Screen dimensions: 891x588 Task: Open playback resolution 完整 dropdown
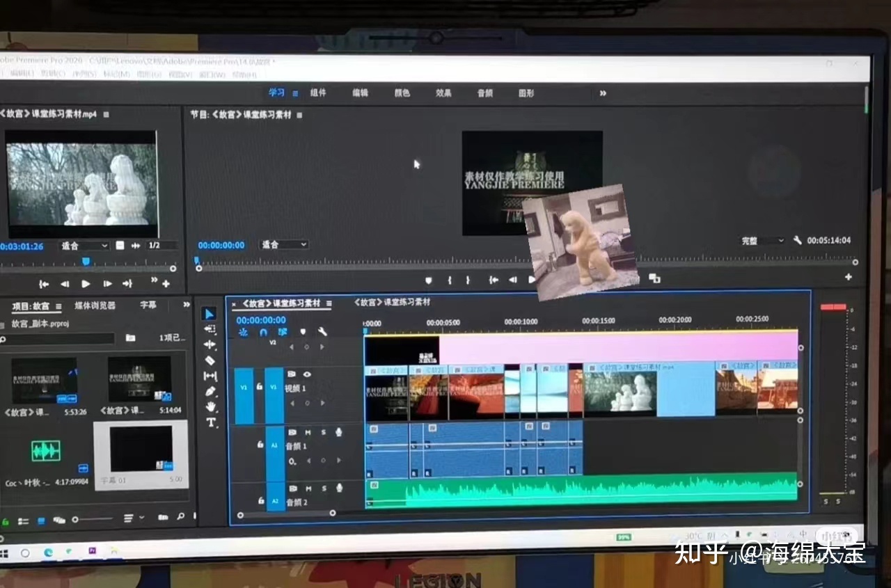coord(762,241)
